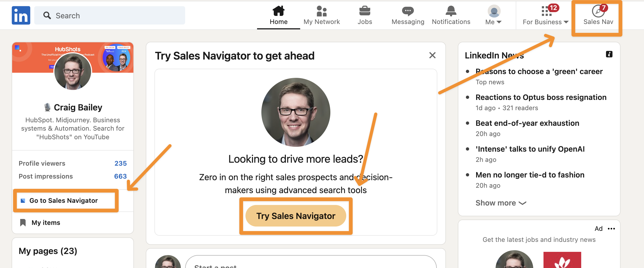
Task: Click Craig Bailey's sidebar profile photo
Action: click(73, 71)
